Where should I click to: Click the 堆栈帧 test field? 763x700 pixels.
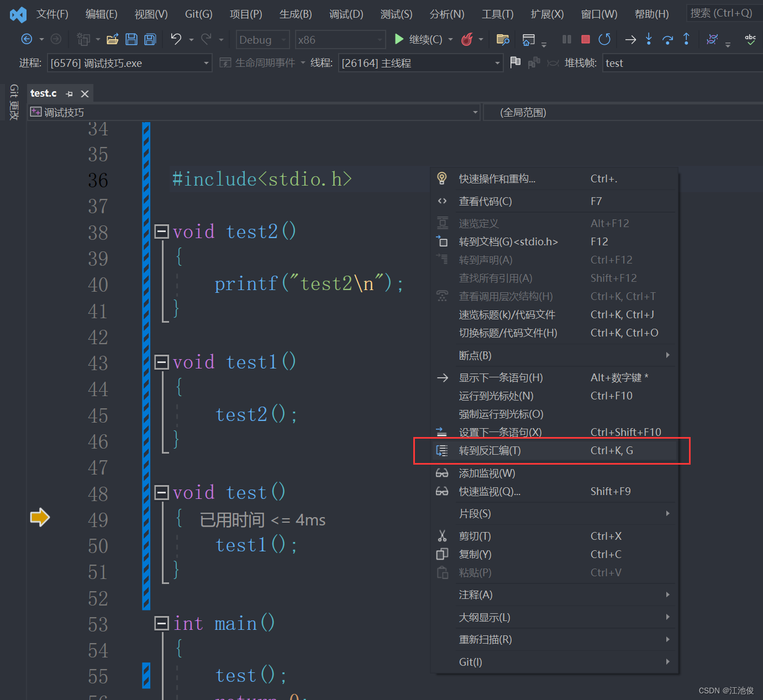[x=683, y=63]
